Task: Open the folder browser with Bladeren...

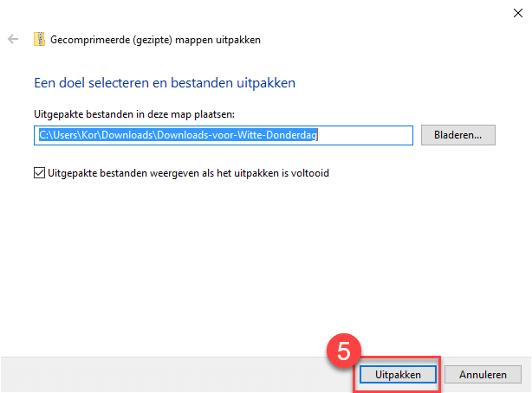Action: click(457, 135)
